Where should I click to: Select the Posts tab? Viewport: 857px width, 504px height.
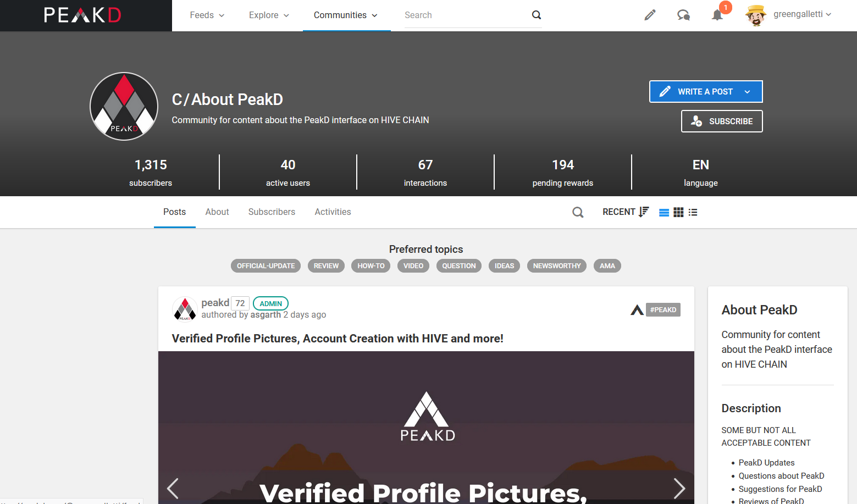click(174, 212)
